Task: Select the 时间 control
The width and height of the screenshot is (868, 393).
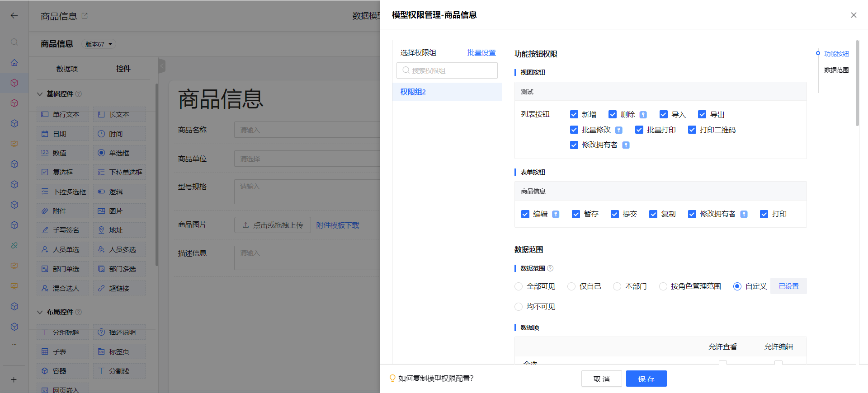Action: tap(119, 134)
